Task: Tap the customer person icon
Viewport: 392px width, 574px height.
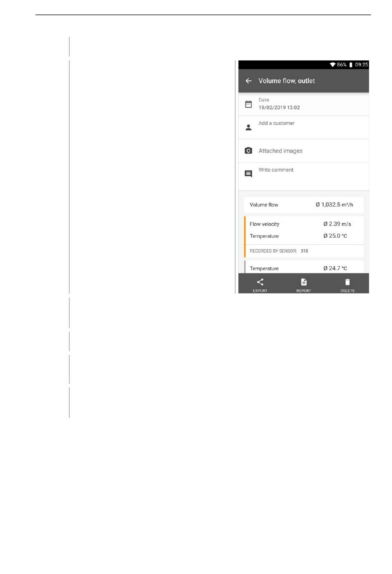Action: (x=248, y=128)
